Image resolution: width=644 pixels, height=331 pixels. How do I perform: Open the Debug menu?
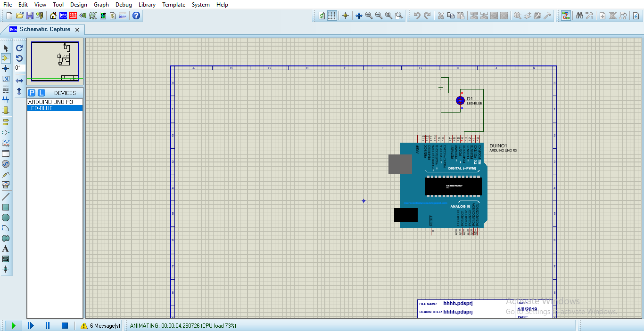(124, 5)
